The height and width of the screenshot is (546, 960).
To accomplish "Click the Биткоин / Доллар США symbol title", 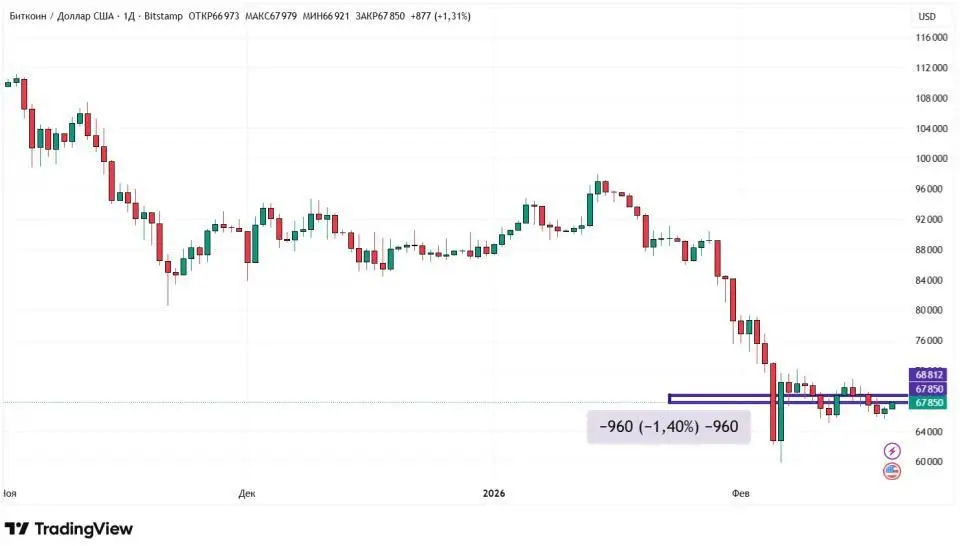I will [x=60, y=16].
